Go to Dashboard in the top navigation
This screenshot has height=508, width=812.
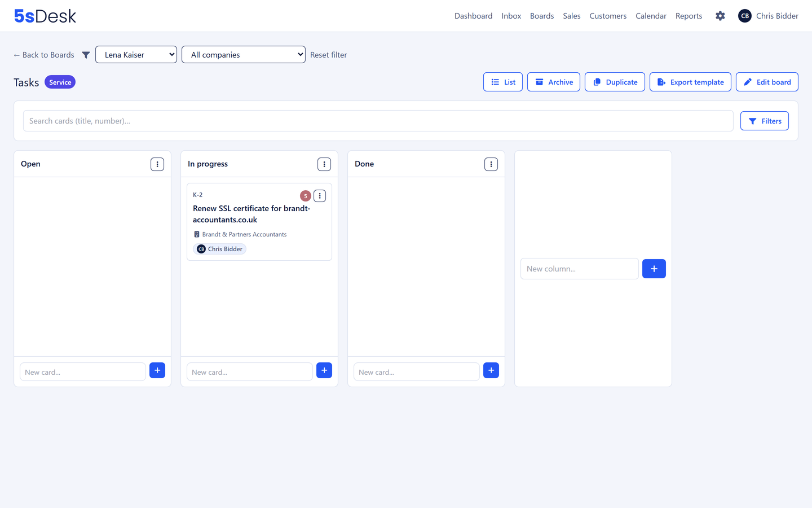click(474, 16)
